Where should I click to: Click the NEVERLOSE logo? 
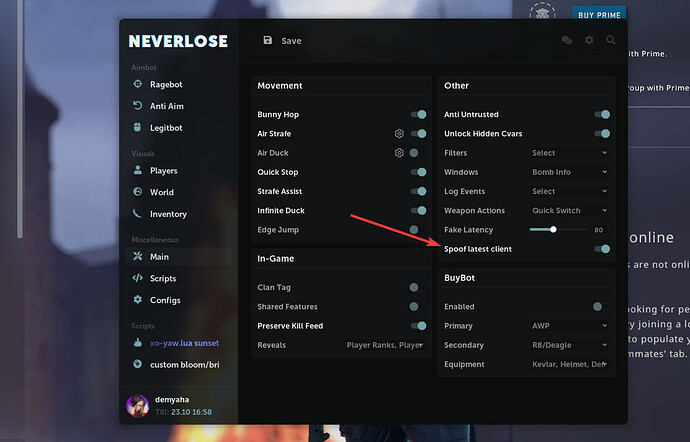coord(178,41)
